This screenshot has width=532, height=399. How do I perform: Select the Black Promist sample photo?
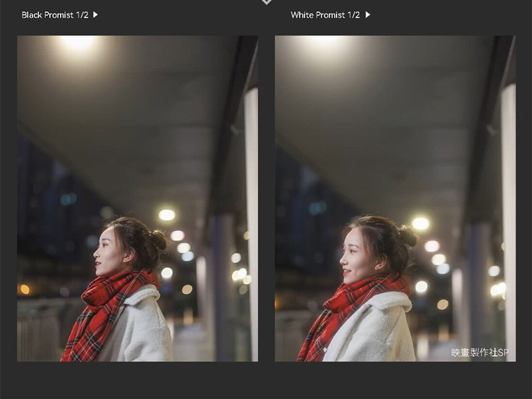pyautogui.click(x=138, y=198)
